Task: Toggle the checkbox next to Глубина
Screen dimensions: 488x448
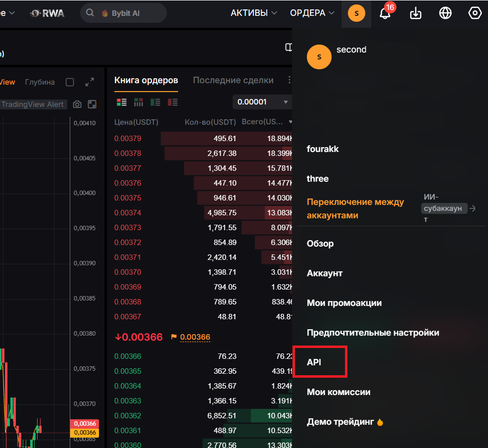Action: click(x=70, y=82)
